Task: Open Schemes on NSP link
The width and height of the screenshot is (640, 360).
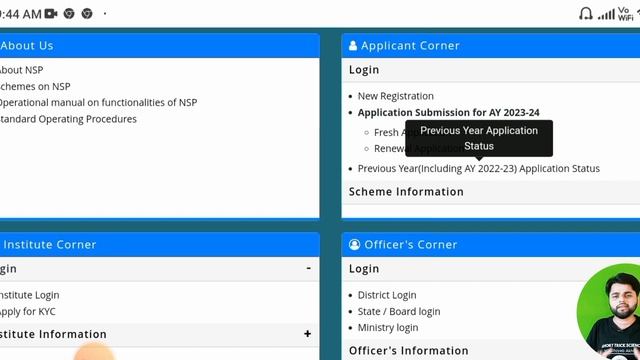Action: point(35,87)
